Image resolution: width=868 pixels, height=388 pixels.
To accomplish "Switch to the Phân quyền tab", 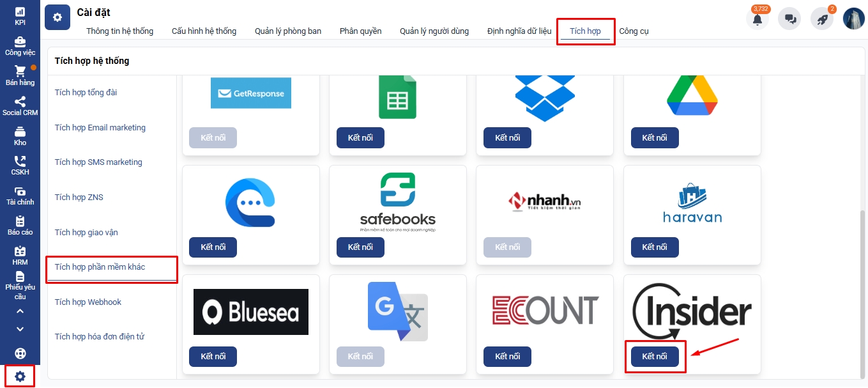I will (x=360, y=31).
